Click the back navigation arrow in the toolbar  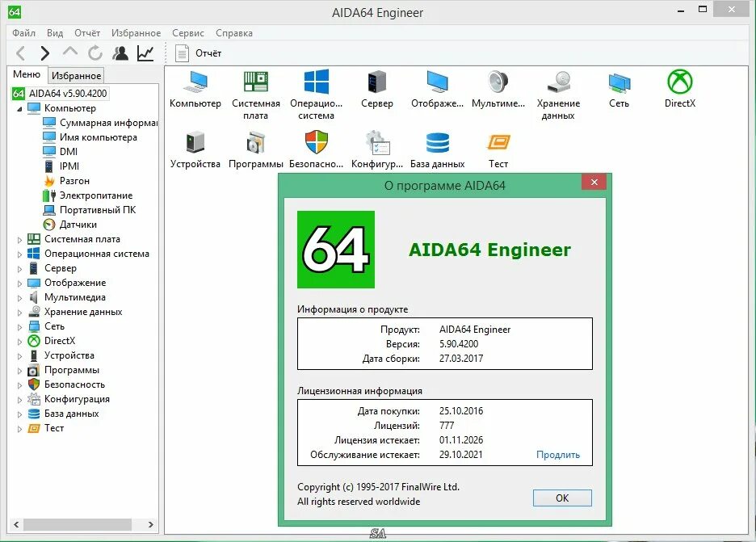point(21,53)
